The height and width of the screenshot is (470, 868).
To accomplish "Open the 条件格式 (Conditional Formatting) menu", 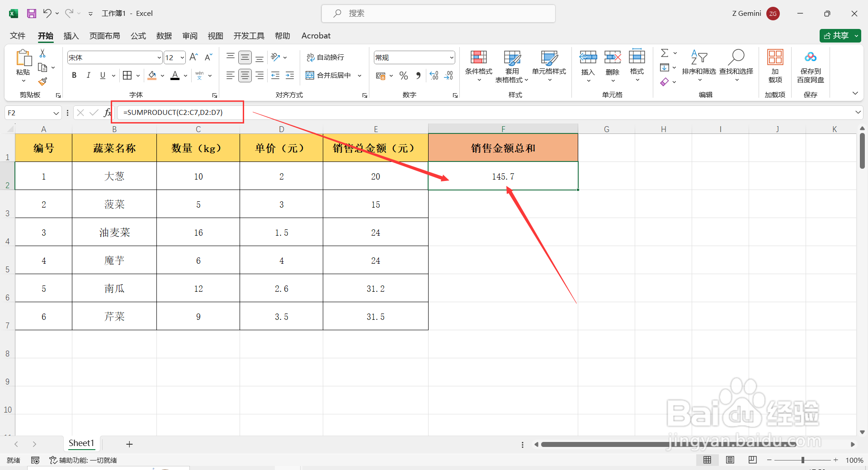I will (478, 66).
